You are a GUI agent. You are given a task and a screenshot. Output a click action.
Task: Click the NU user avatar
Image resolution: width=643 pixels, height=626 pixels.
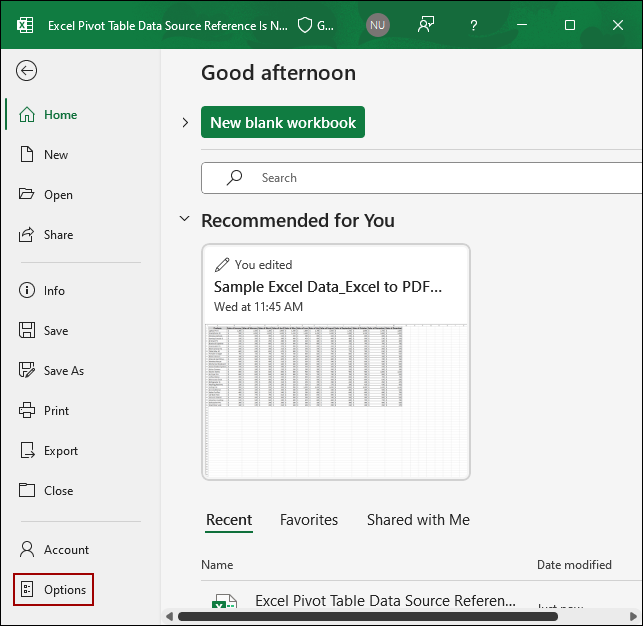(x=378, y=25)
